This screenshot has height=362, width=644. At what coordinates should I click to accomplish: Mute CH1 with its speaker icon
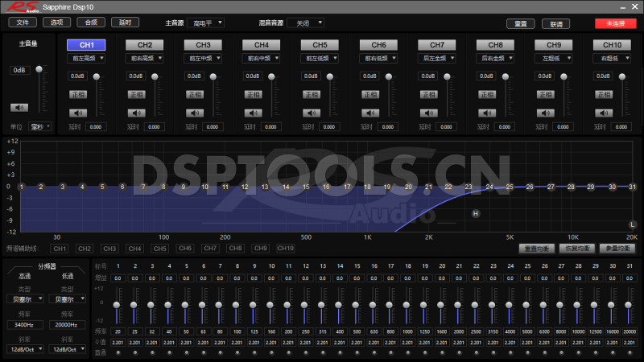[77, 113]
